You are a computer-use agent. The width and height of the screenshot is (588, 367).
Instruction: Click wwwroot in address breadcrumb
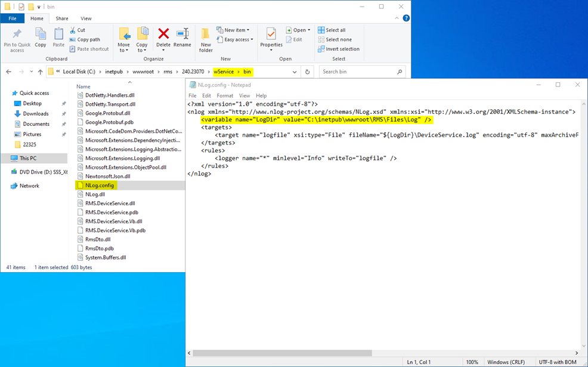coord(143,72)
